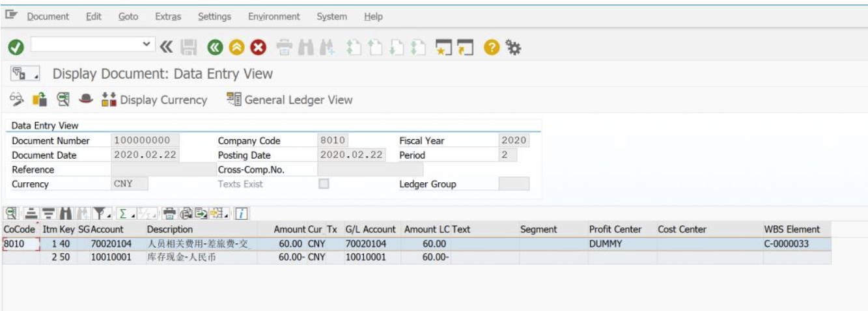Open the command field dropdown arrow
The height and width of the screenshot is (311, 868).
click(x=148, y=45)
